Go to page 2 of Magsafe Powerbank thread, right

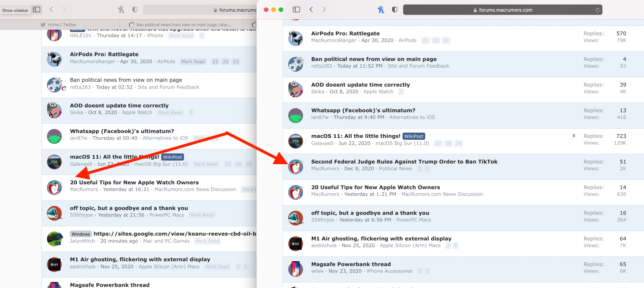420,271
